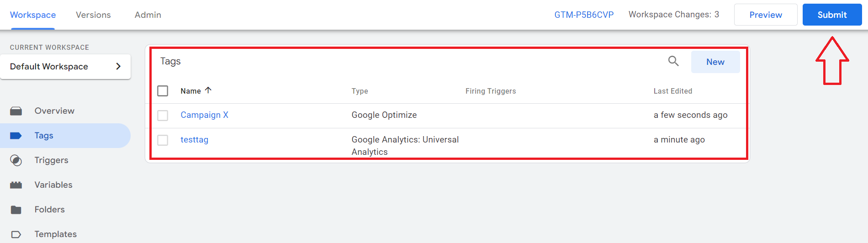
Task: Click the Variables brick icon
Action: pyautogui.click(x=16, y=185)
